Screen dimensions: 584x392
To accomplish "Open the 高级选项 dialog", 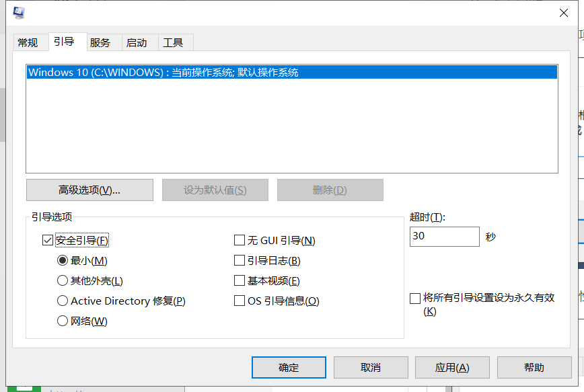I will 88,190.
